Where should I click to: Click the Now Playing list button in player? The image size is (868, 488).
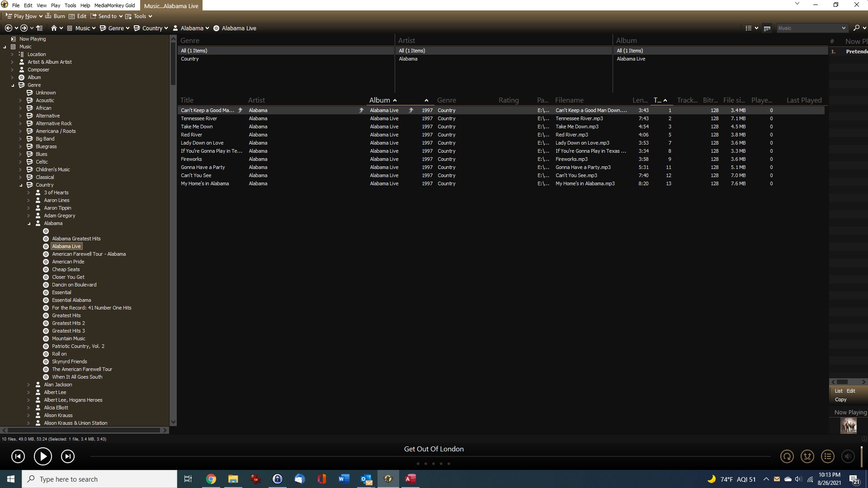click(828, 456)
